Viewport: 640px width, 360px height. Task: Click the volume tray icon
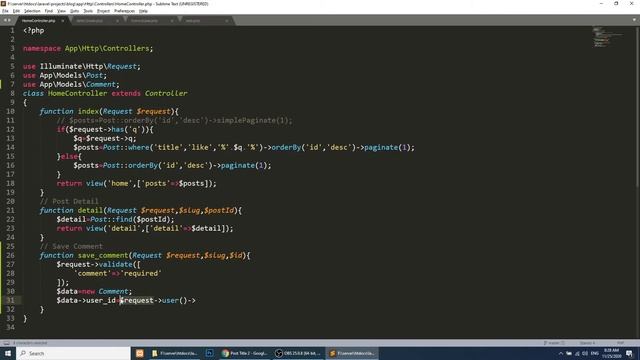[585, 353]
